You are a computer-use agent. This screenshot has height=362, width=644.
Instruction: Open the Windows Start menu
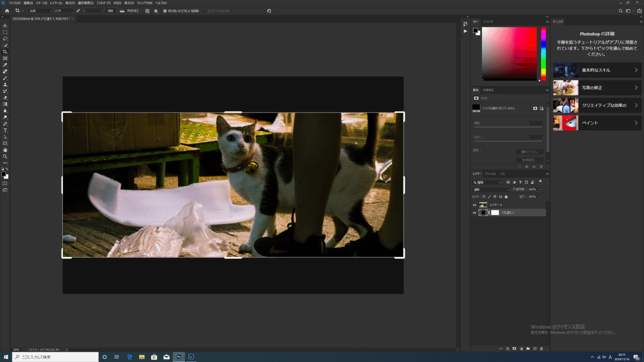[x=6, y=357]
